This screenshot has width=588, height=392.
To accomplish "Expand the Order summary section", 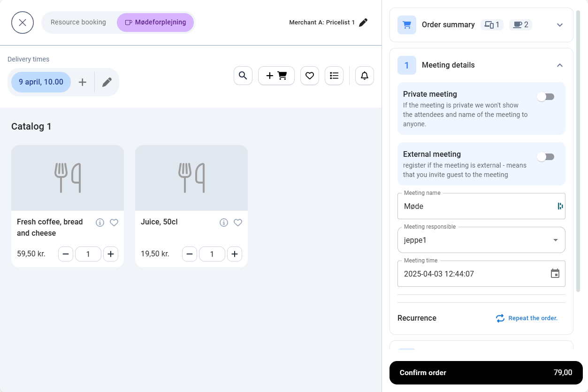I will click(x=560, y=25).
